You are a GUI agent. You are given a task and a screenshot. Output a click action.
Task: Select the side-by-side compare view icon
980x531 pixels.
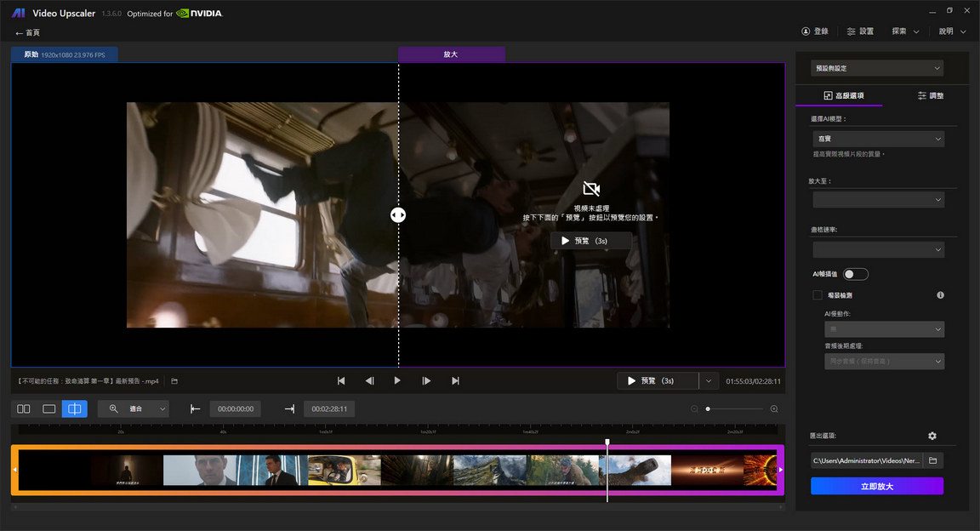tap(23, 408)
